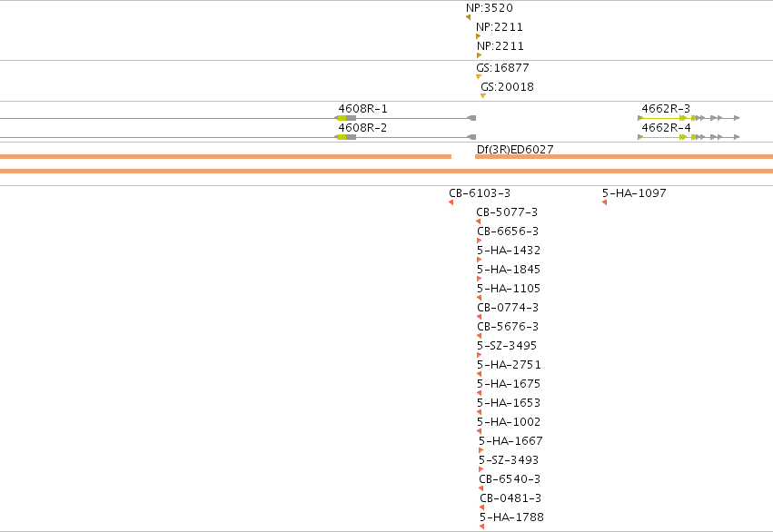This screenshot has height=532, width=773.
Task: Click the green exon block of 4608R-1
Action: [342, 118]
